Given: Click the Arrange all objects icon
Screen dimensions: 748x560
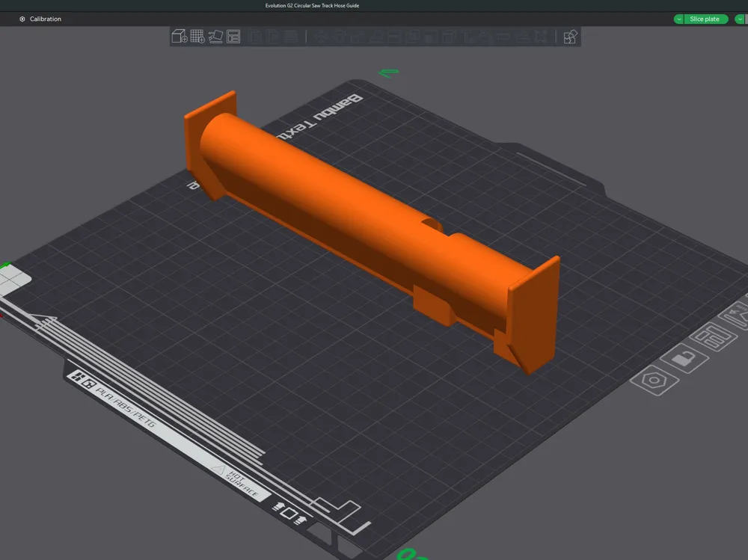Looking at the screenshot, I should tap(233, 36).
